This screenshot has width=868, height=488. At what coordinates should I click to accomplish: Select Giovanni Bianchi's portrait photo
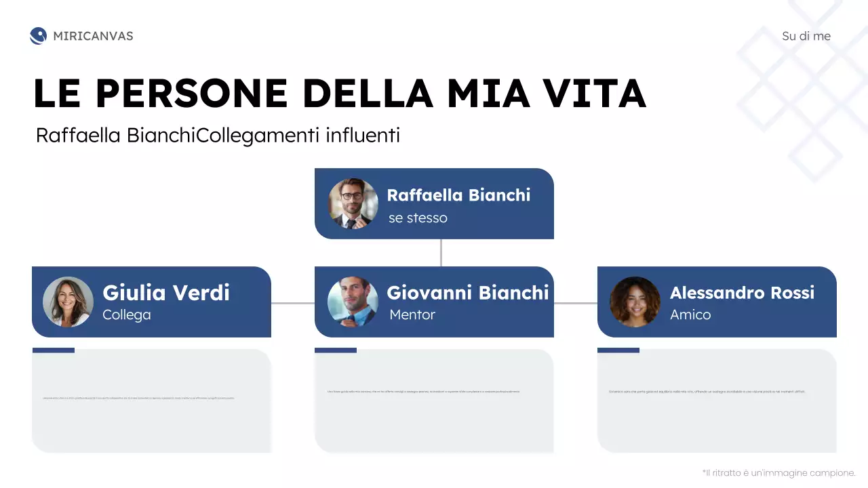pyautogui.click(x=353, y=302)
